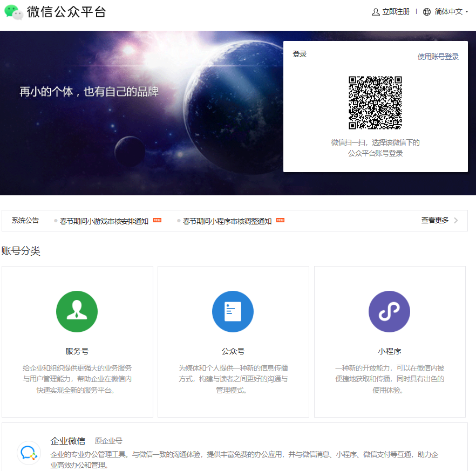Open the 春节期间小游戏审核安排通知 announcement
The width and height of the screenshot is (476, 471).
[104, 221]
